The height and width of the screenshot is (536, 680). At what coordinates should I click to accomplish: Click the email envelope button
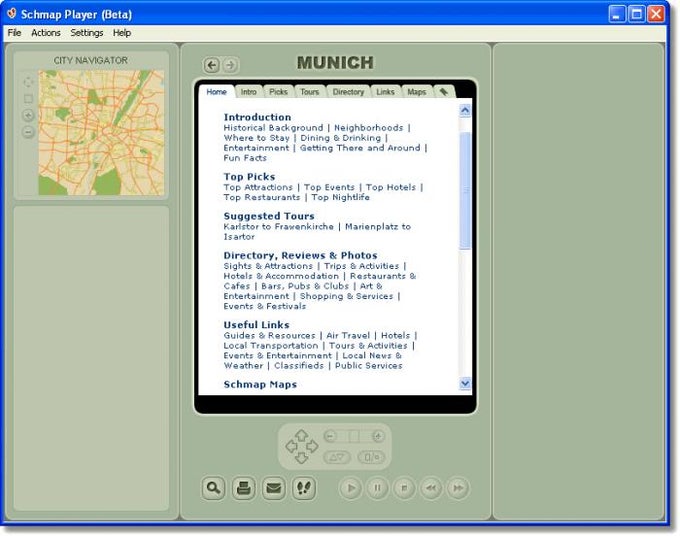click(x=274, y=488)
